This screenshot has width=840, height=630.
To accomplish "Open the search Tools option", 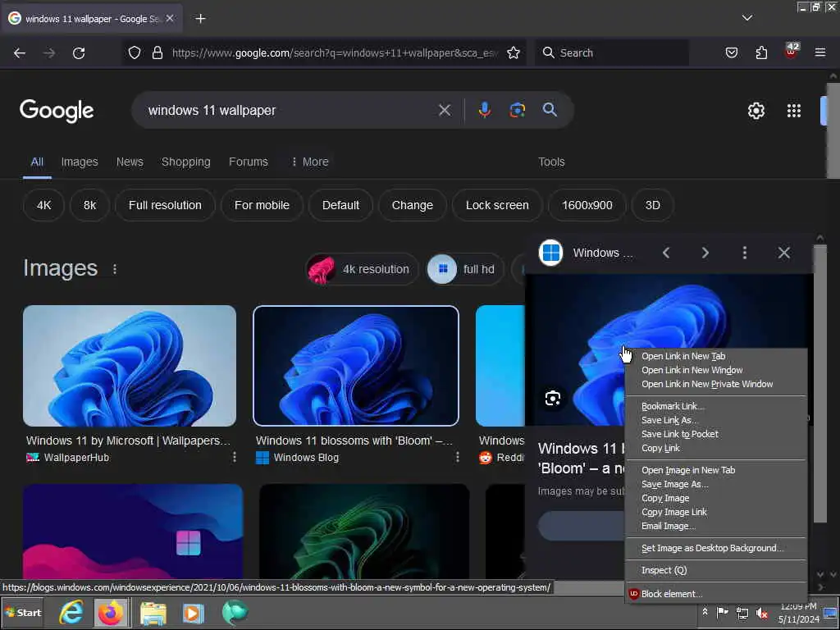I will 551,162.
